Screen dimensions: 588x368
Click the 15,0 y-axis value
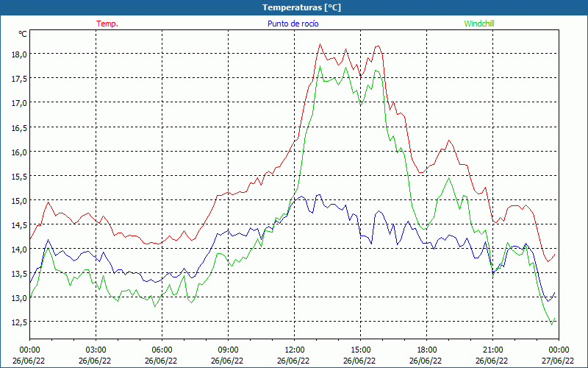pyautogui.click(x=20, y=200)
